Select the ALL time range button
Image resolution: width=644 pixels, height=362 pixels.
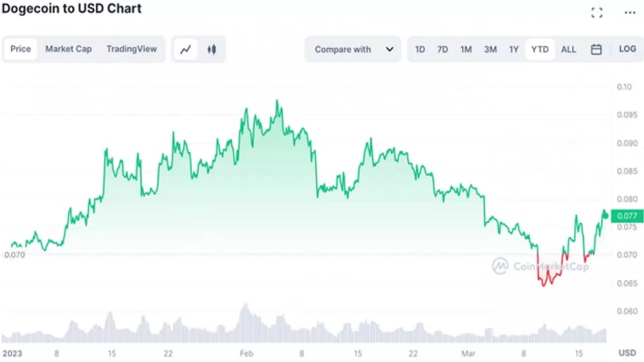568,49
